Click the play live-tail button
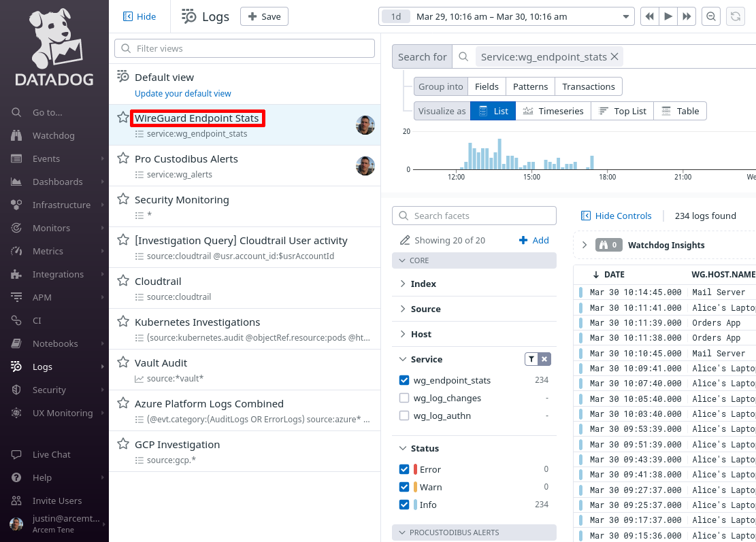 668,16
